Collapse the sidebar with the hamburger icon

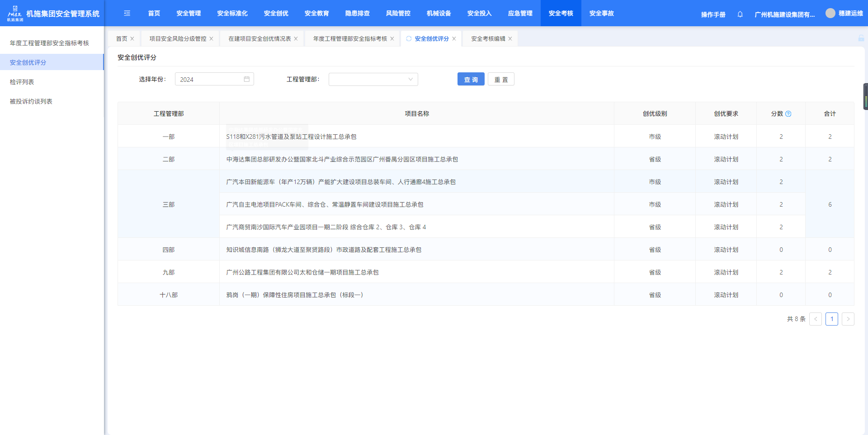[x=127, y=14]
